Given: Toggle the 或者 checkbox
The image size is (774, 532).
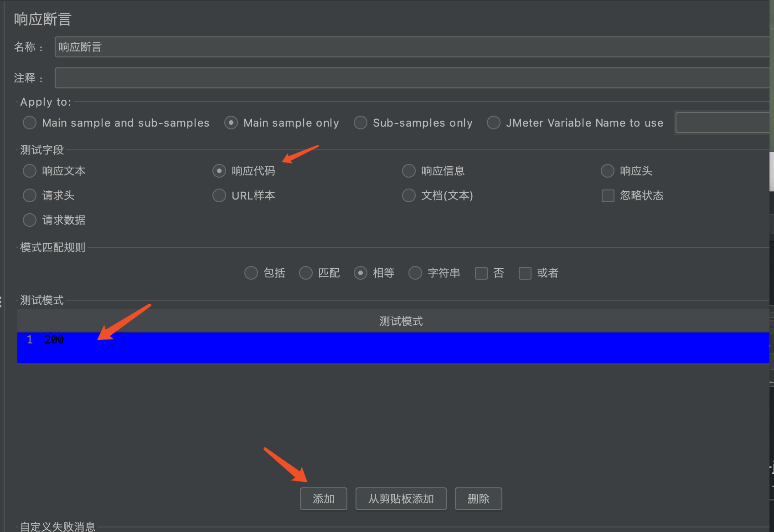Looking at the screenshot, I should point(525,273).
